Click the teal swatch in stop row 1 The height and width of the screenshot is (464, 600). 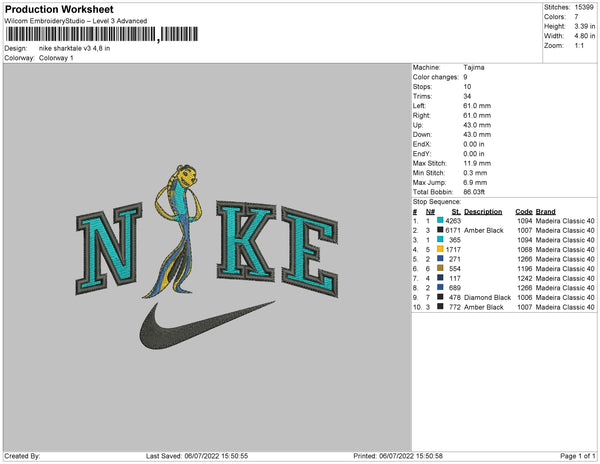[x=440, y=220]
